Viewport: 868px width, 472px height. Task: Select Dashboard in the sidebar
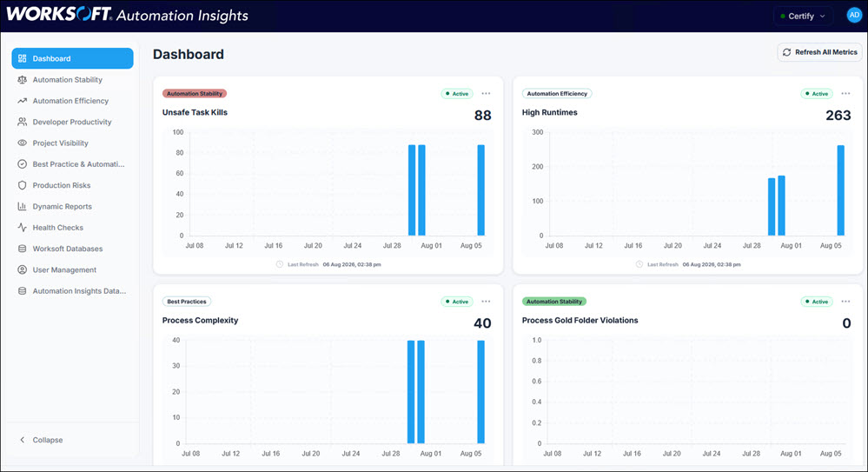(x=72, y=58)
